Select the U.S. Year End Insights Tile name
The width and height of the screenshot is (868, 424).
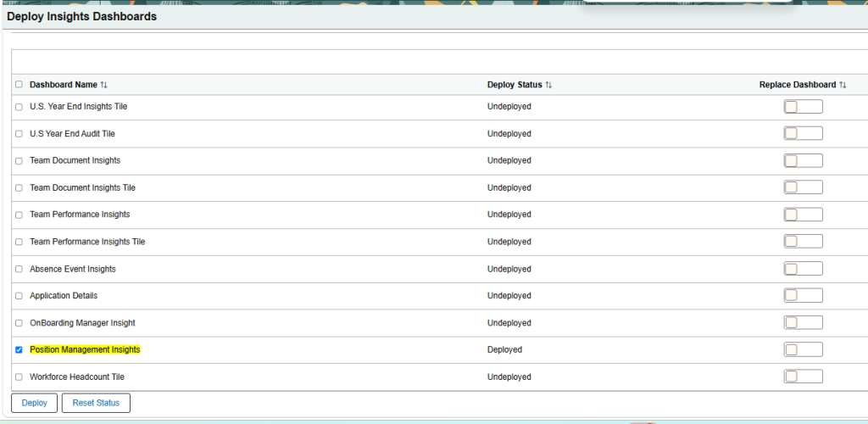(x=79, y=106)
